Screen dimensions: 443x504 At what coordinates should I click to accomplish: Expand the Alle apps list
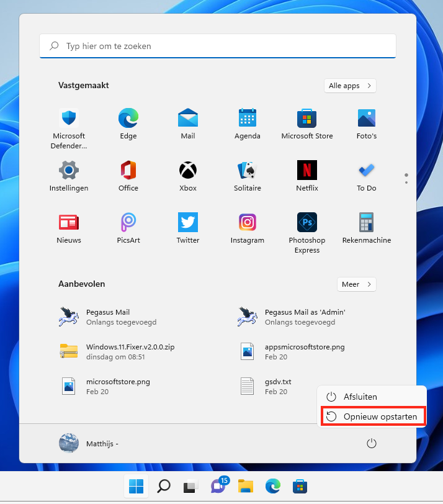350,86
